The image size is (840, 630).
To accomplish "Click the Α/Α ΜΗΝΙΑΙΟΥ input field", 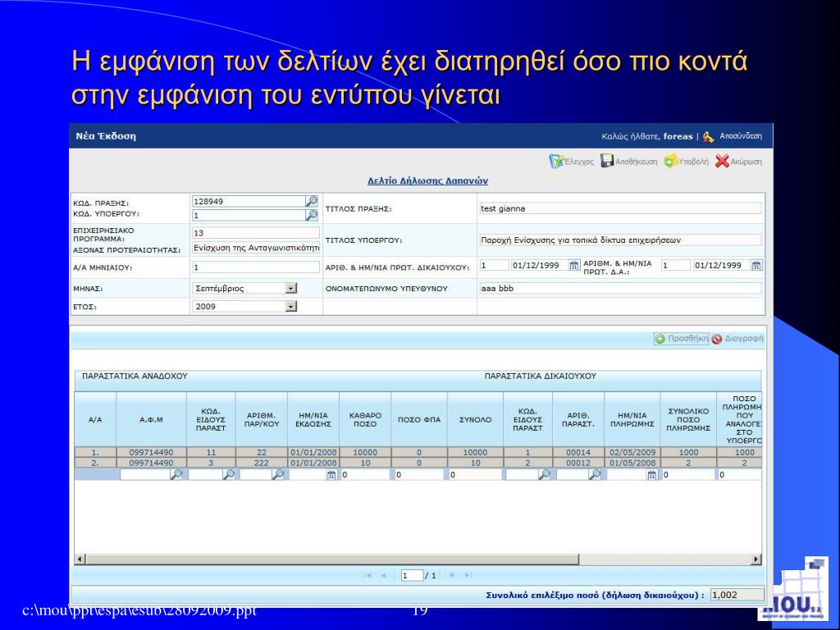I will (256, 267).
